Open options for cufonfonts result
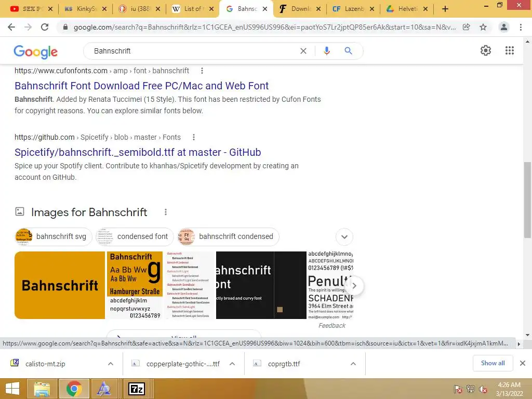 pos(202,71)
